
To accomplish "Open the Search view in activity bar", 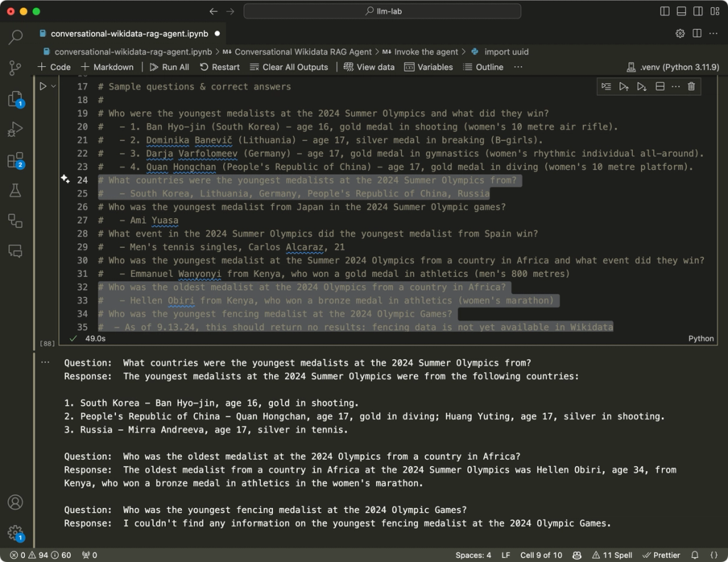I will point(16,37).
